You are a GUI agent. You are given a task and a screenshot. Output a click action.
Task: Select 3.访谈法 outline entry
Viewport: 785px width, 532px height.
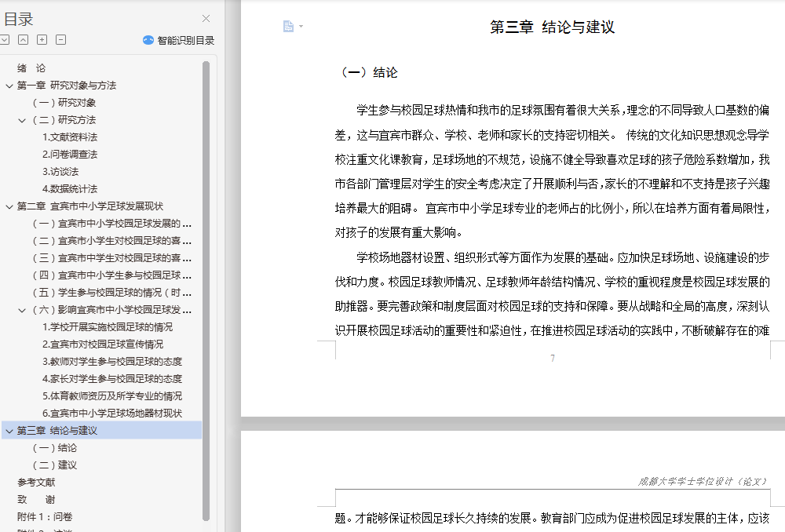[x=60, y=172]
